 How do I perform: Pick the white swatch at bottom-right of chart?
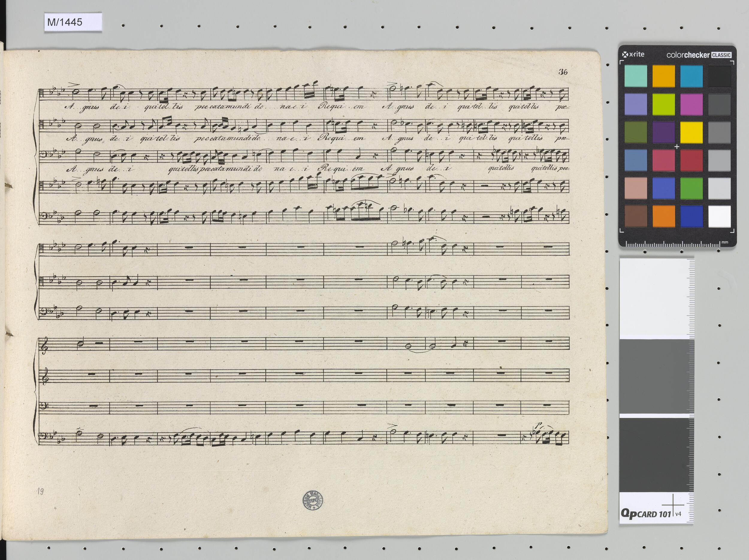coord(719,217)
